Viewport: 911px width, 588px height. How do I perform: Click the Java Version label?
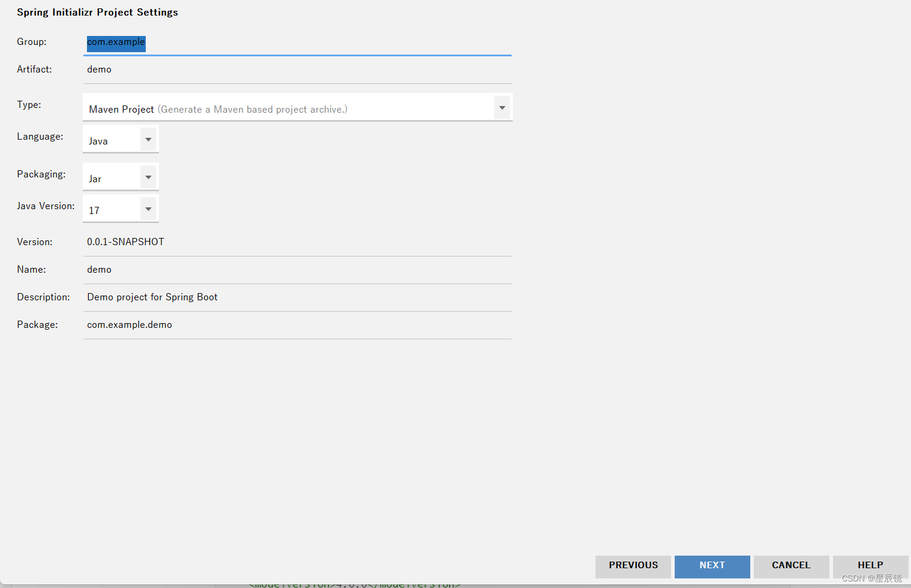point(46,206)
